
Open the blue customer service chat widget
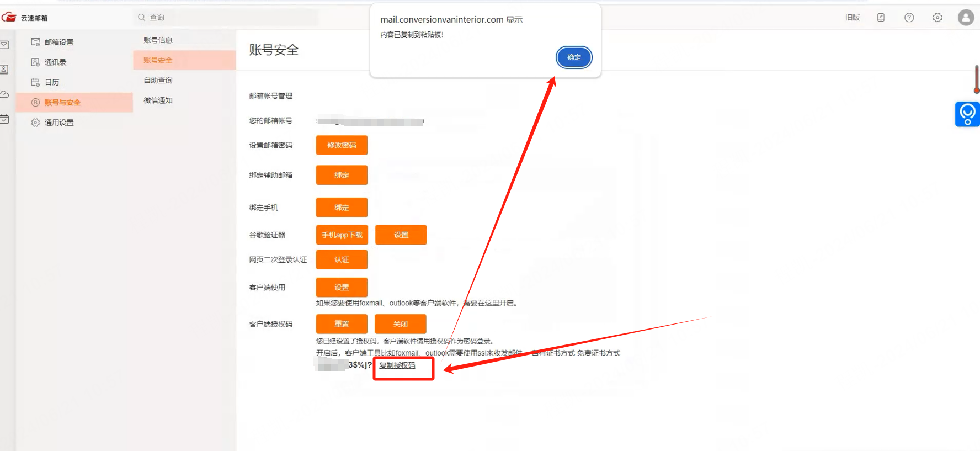click(967, 114)
